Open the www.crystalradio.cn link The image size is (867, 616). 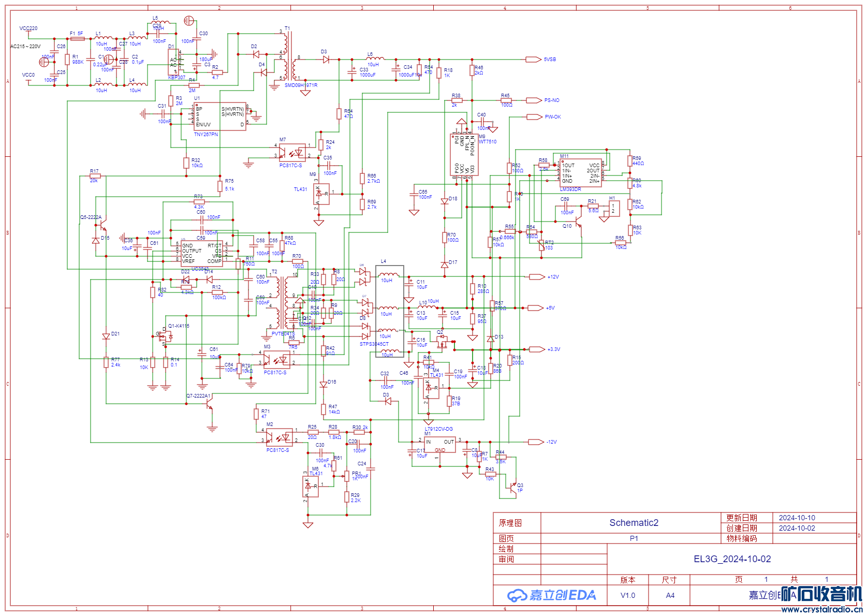point(821,609)
